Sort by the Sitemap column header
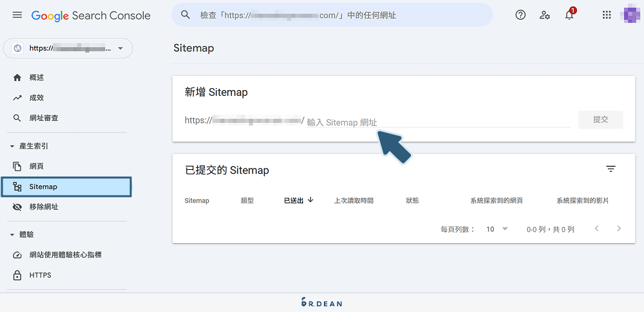 pos(196,201)
